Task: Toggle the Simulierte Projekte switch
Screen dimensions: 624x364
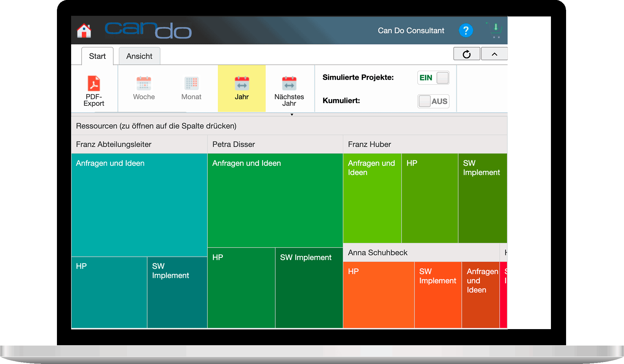Action: (433, 78)
